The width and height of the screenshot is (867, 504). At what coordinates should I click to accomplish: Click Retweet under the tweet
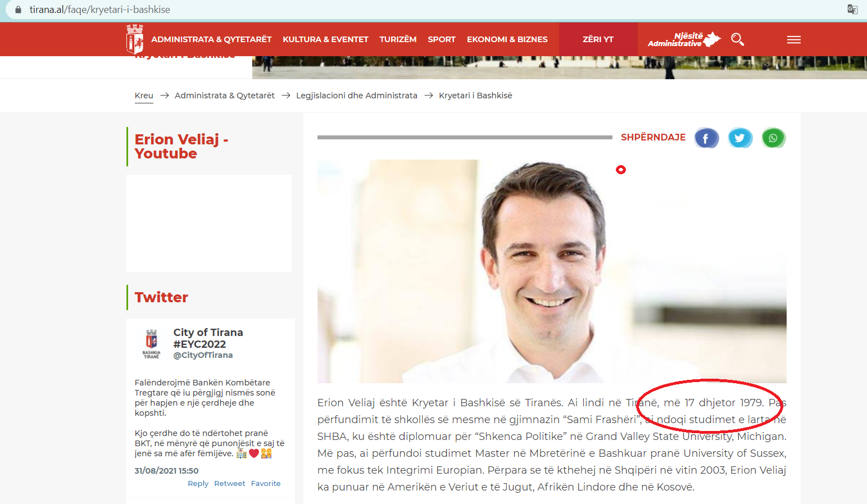click(229, 483)
